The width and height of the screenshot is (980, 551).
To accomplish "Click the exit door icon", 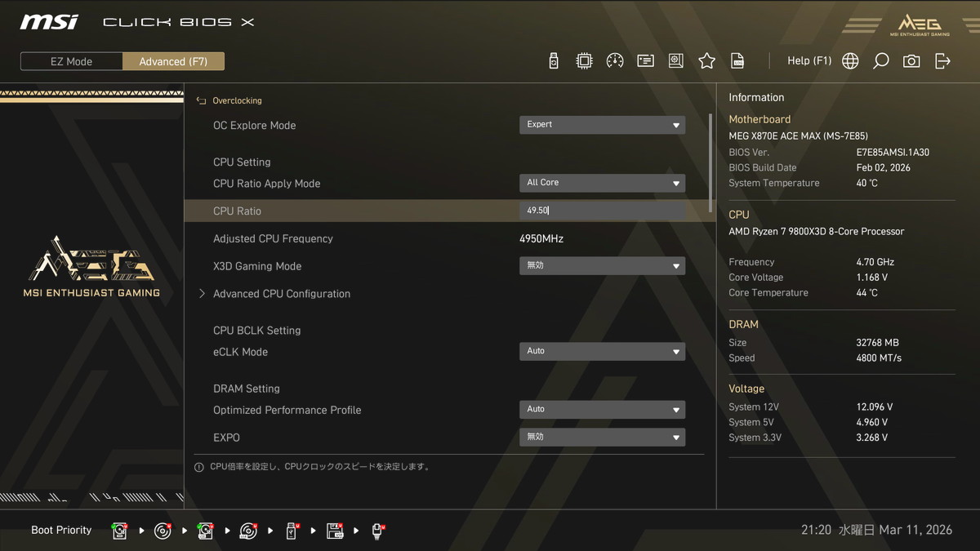I will [x=942, y=61].
